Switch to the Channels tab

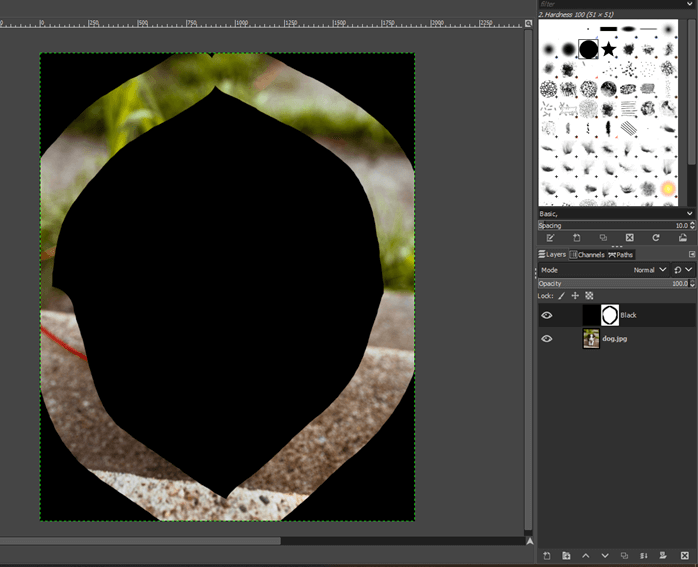tap(587, 255)
